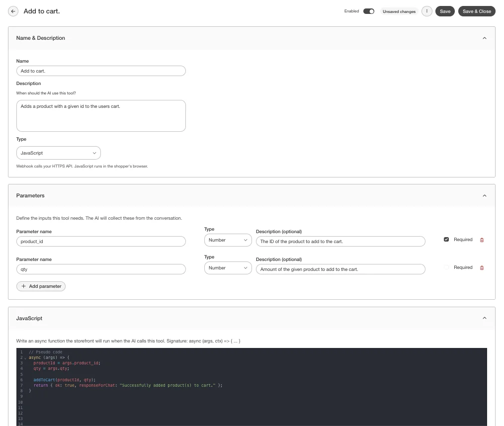Click the Save button
This screenshot has width=504, height=426.
coord(445,11)
